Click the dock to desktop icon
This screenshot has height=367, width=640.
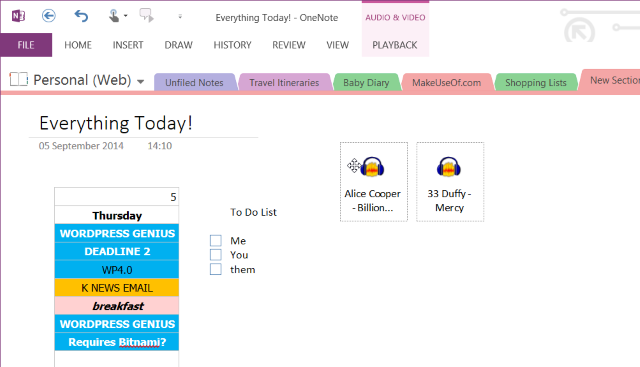(147, 16)
